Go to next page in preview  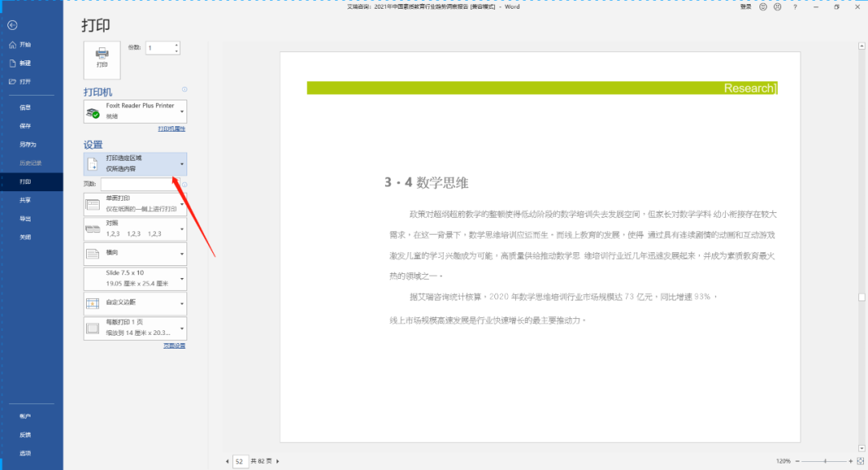pos(278,461)
